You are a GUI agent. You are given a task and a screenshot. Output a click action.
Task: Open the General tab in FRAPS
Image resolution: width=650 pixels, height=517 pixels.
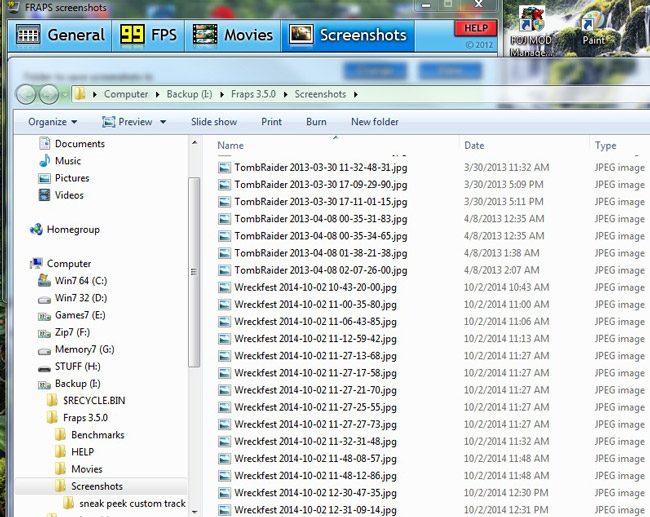click(60, 35)
